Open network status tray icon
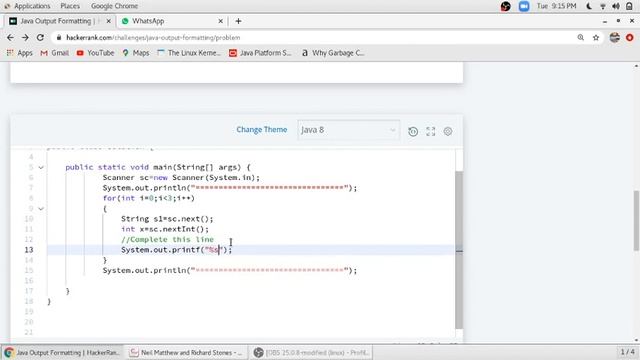This screenshot has height=360, width=640. click(x=602, y=6)
